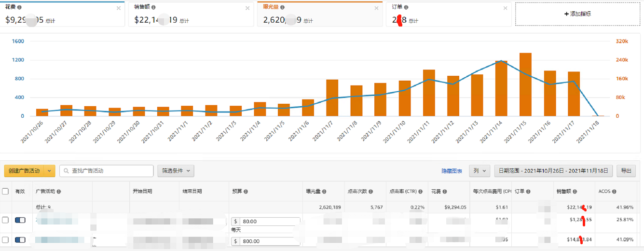Sort by the 结束日期 column header
The height and width of the screenshot is (251, 644).
(x=193, y=192)
